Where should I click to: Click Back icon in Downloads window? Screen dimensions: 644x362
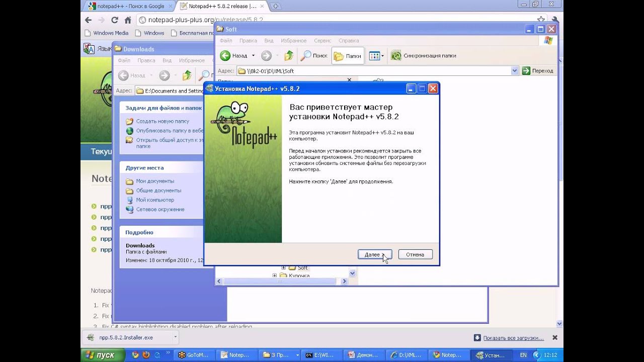(x=124, y=75)
